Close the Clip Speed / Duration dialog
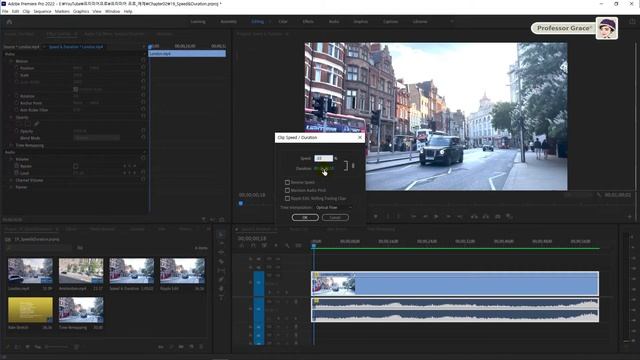 pyautogui.click(x=360, y=138)
